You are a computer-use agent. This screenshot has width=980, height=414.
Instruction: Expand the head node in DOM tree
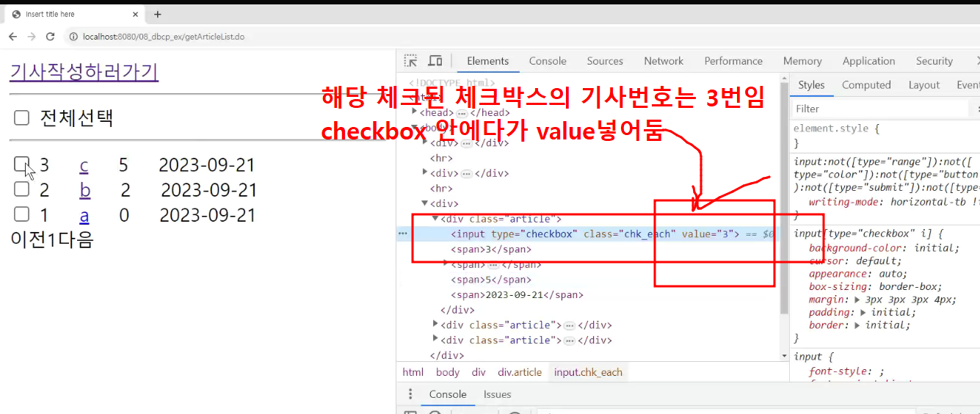click(x=415, y=112)
